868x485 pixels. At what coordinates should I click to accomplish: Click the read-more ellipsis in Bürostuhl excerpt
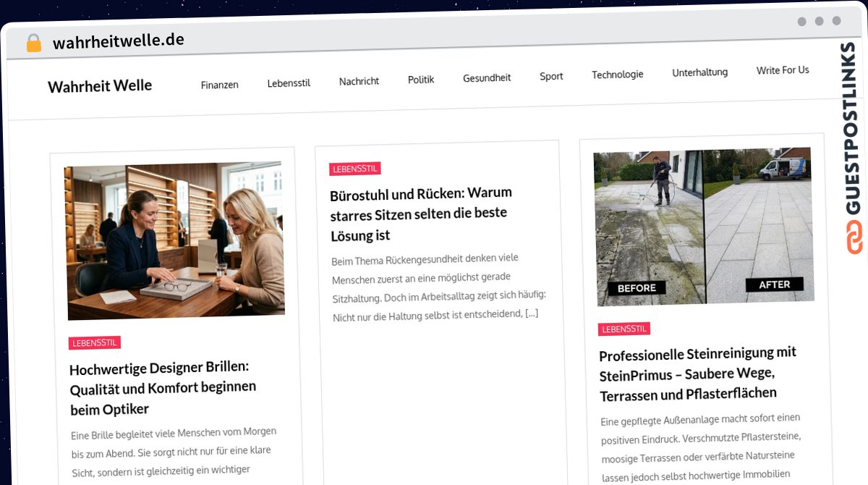tap(532, 313)
